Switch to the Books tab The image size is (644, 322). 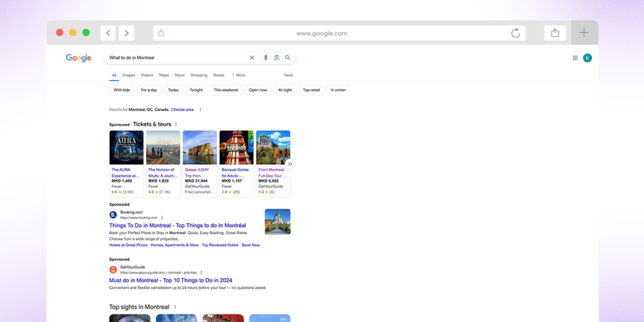coord(219,75)
